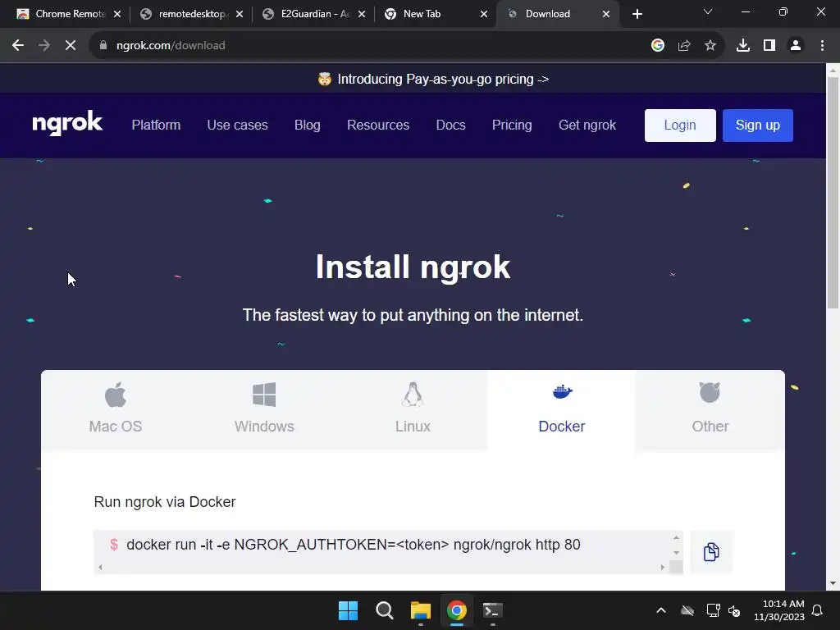
Task: Open the Chrome three-dot menu
Action: (x=822, y=46)
